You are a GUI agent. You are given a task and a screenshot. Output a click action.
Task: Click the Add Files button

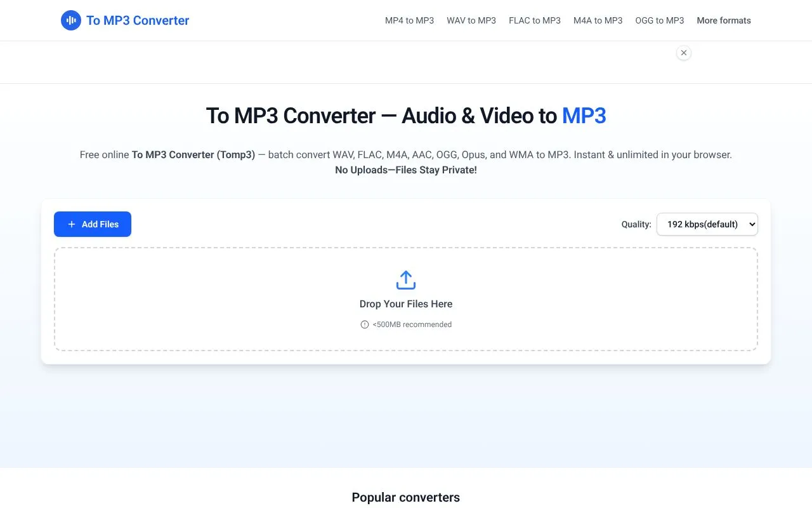pos(93,224)
